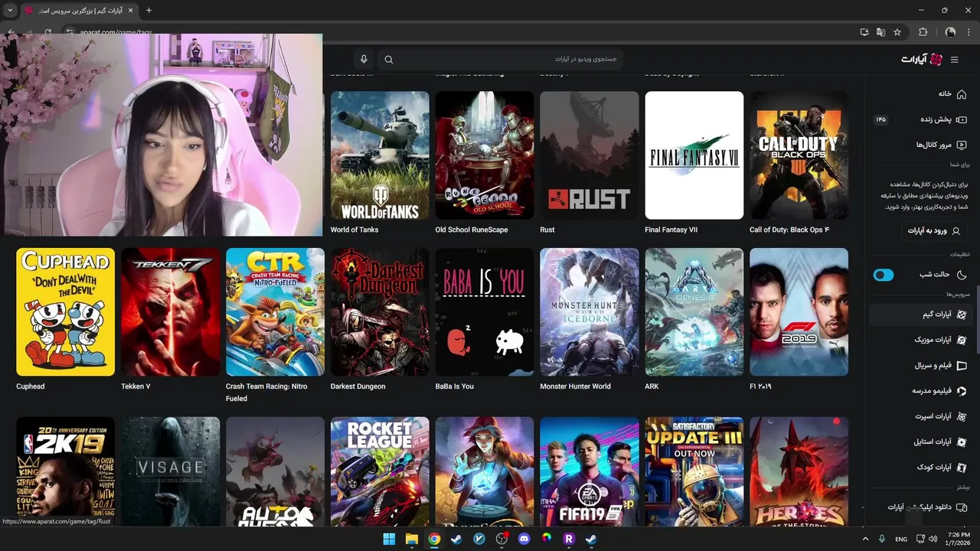The height and width of the screenshot is (551, 980).
Task: Click the voice search microphone icon
Action: [x=364, y=60]
